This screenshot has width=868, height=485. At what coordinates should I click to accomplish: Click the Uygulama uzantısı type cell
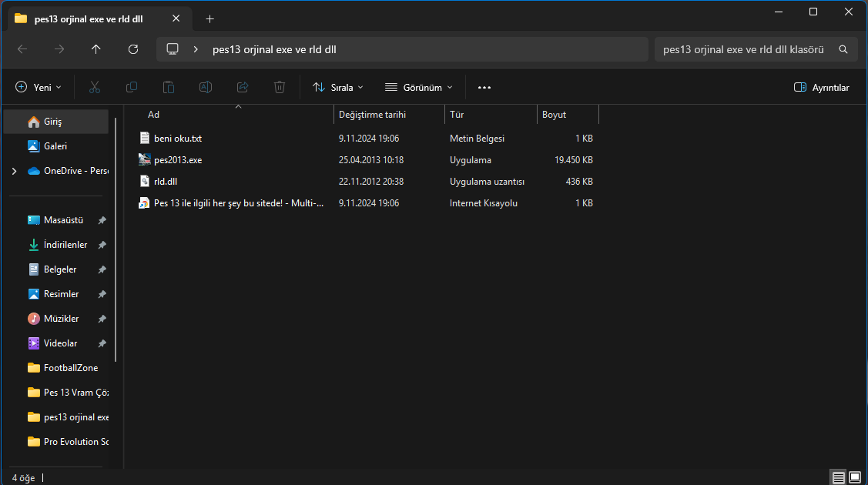coord(487,182)
